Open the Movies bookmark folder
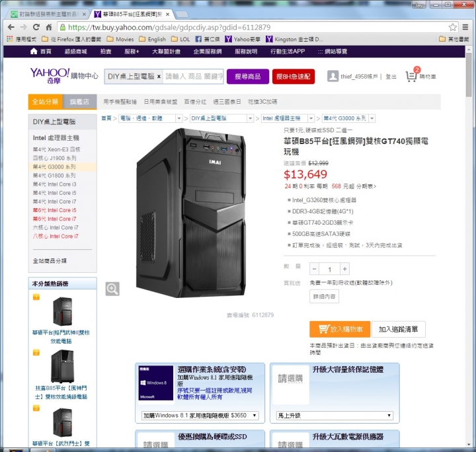Image resolution: width=476 pixels, height=452 pixels. tap(120, 39)
